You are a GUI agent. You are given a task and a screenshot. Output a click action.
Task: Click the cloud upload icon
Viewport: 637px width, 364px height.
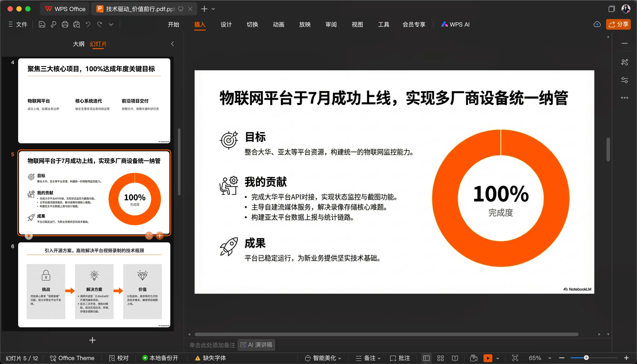coord(597,25)
